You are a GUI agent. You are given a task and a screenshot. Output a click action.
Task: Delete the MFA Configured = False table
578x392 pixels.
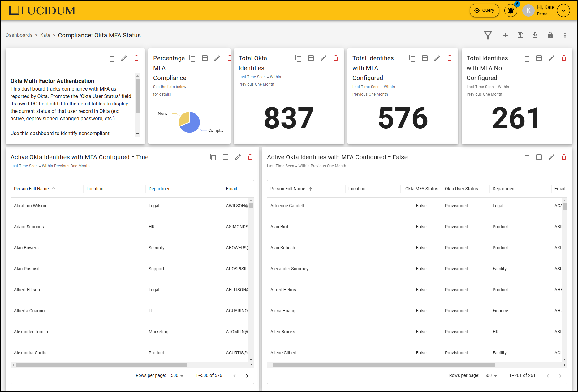point(564,157)
